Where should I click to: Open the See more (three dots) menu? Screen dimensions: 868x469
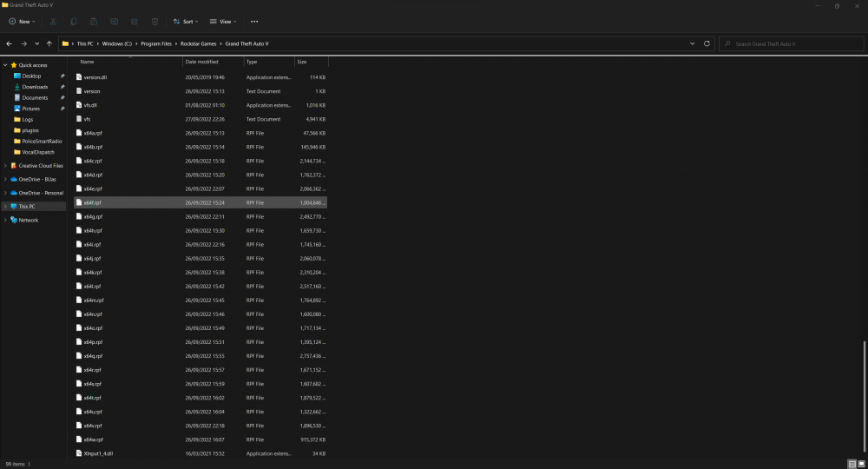(254, 22)
